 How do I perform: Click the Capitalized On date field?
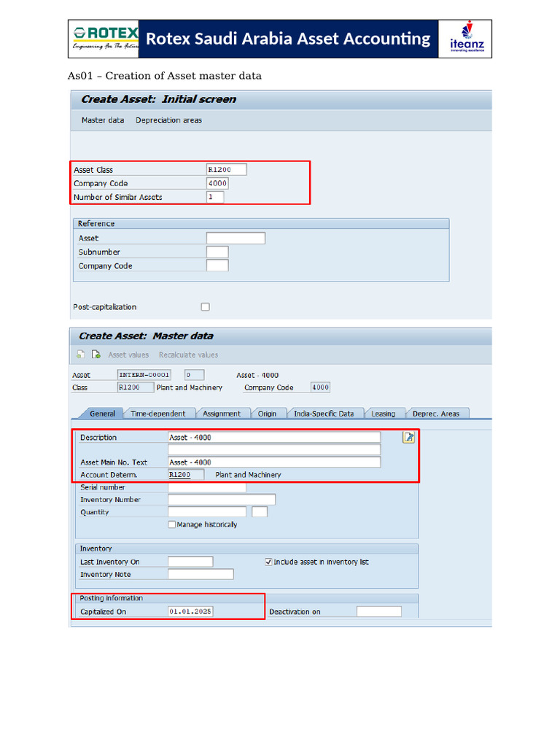(x=190, y=611)
